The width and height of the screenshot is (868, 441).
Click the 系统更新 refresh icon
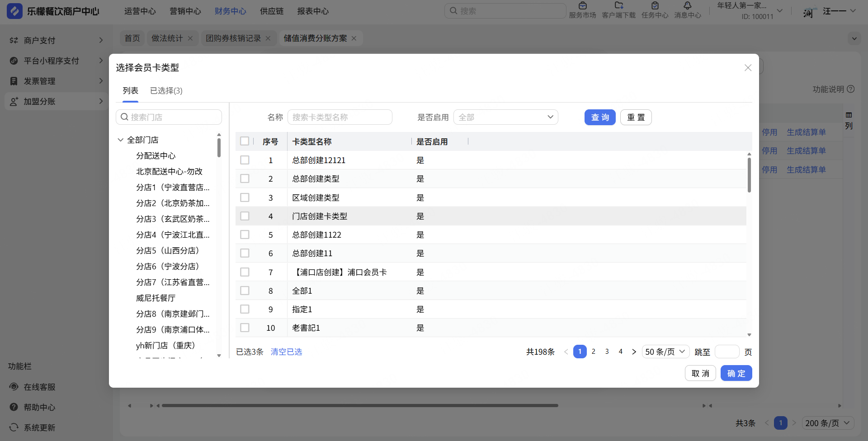pos(14,427)
